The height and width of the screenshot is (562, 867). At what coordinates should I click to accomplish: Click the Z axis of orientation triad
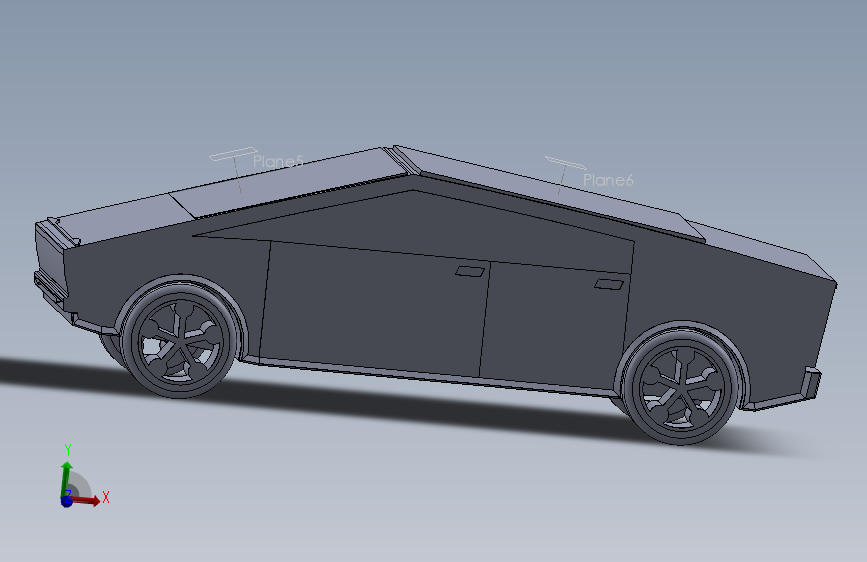[67, 500]
